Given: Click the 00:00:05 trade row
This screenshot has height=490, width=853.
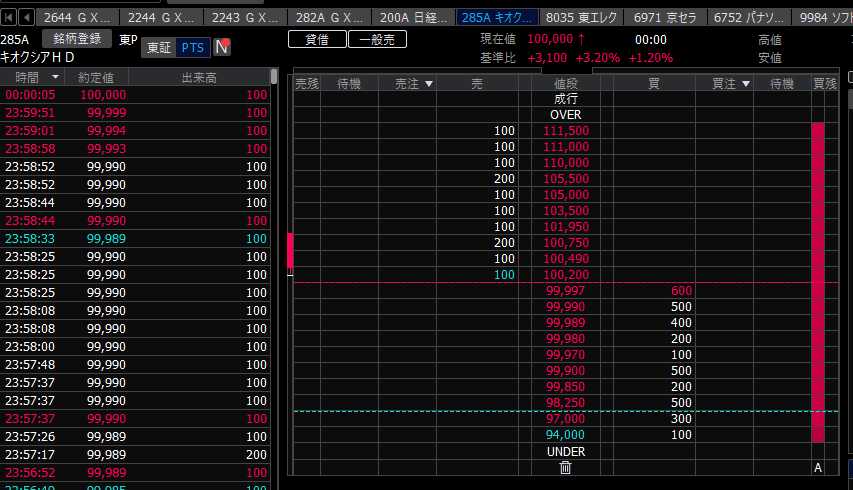Looking at the screenshot, I should 135,95.
